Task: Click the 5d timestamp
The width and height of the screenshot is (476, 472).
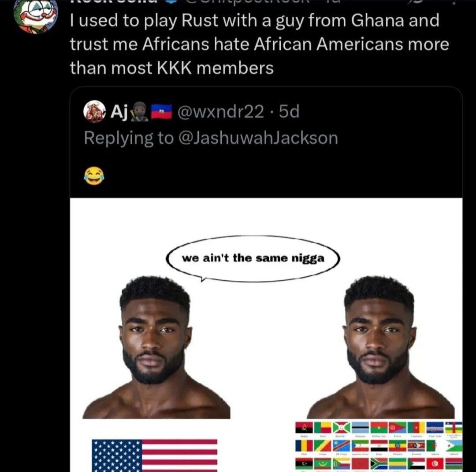Action: pos(289,113)
